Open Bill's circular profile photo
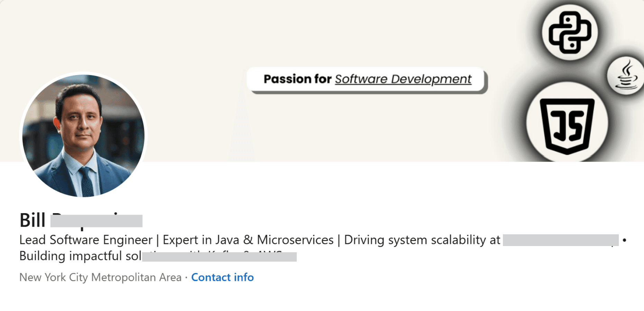The image size is (644, 311). (83, 135)
